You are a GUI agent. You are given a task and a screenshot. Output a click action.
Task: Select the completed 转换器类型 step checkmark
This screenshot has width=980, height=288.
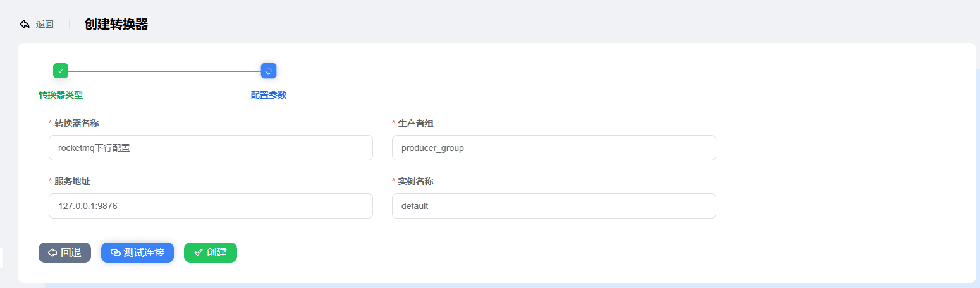coord(61,71)
